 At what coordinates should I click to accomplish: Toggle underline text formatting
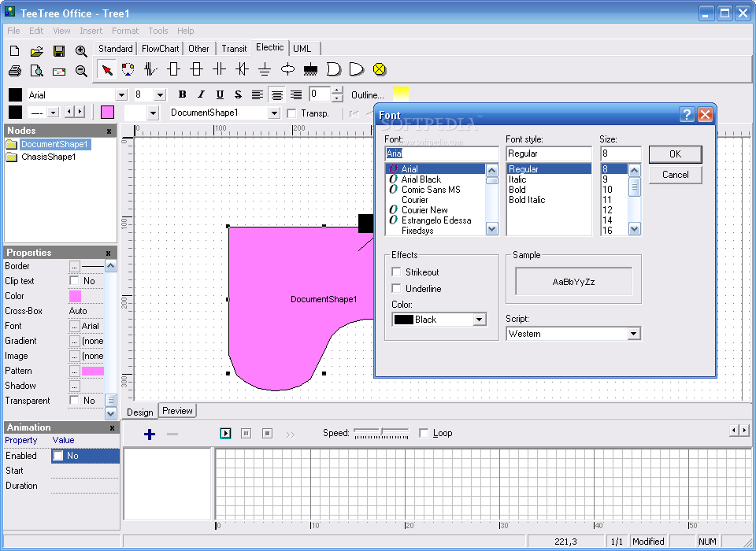[x=220, y=94]
